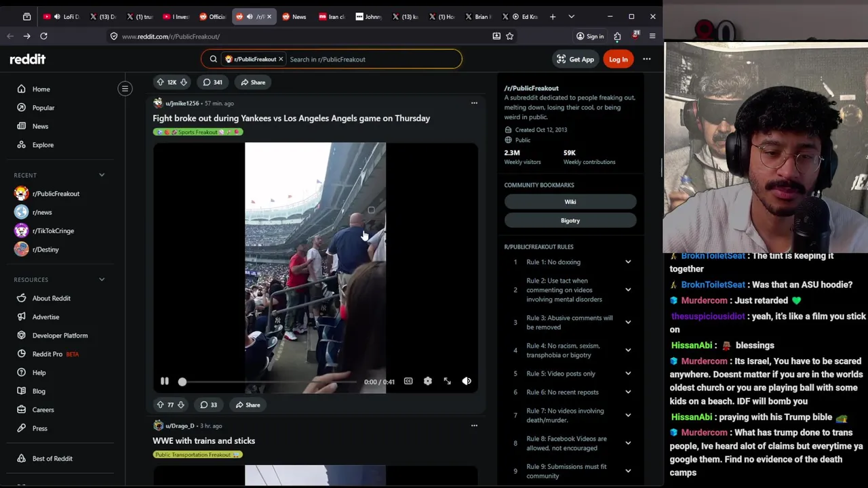Enter video fullscreen
The width and height of the screenshot is (868, 488).
pos(447,382)
